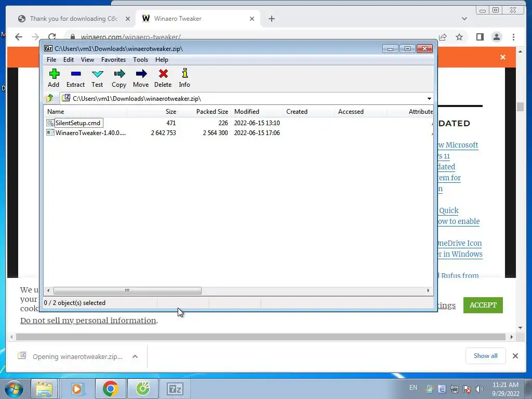
Task: Click Chrome's tab search chevron
Action: click(464, 19)
